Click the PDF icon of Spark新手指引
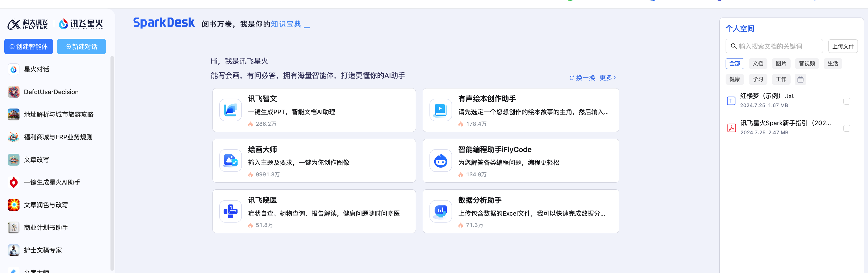This screenshot has width=868, height=273. (x=731, y=128)
